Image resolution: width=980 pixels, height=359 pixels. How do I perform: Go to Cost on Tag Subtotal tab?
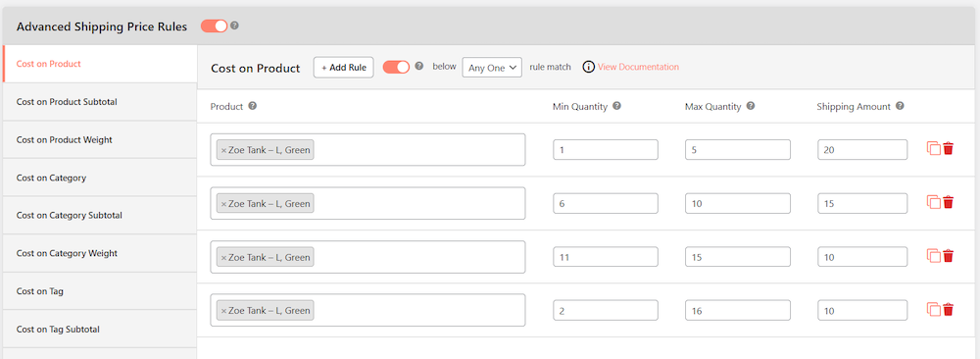tap(100, 329)
